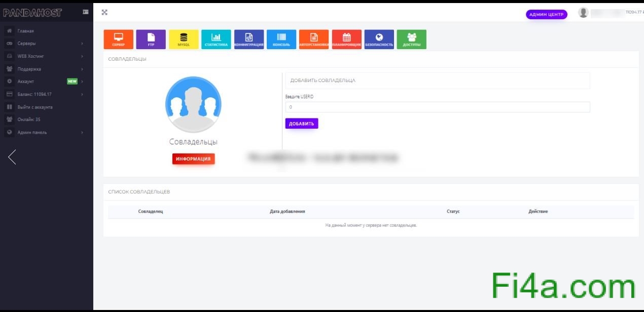Open the orange Сервер tile

point(118,39)
